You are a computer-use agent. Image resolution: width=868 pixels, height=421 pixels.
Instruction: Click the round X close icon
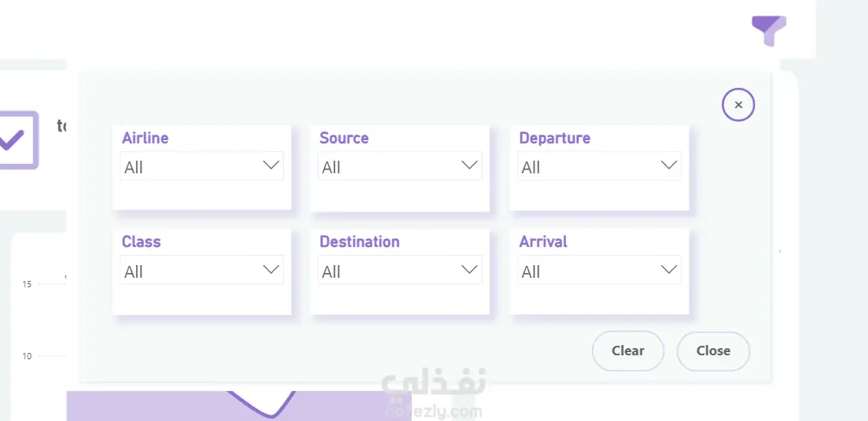(738, 104)
